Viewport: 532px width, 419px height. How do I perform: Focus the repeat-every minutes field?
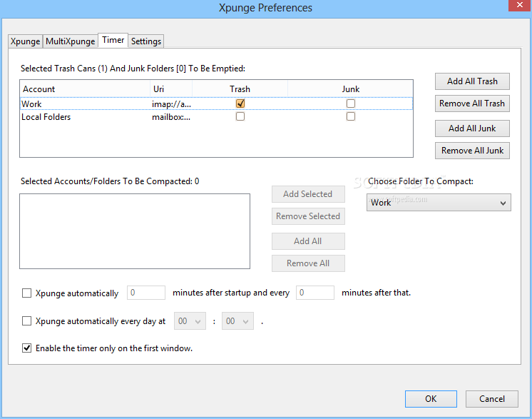[315, 293]
